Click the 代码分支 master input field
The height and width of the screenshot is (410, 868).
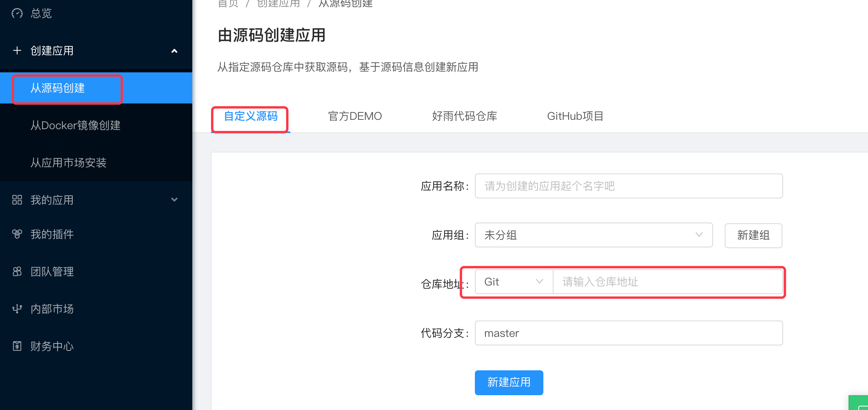click(629, 333)
